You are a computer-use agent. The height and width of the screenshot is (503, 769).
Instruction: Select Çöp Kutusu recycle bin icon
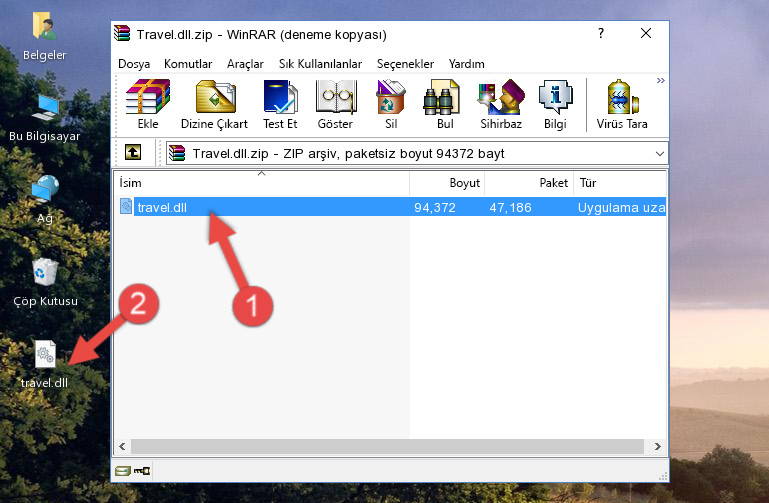(x=45, y=282)
